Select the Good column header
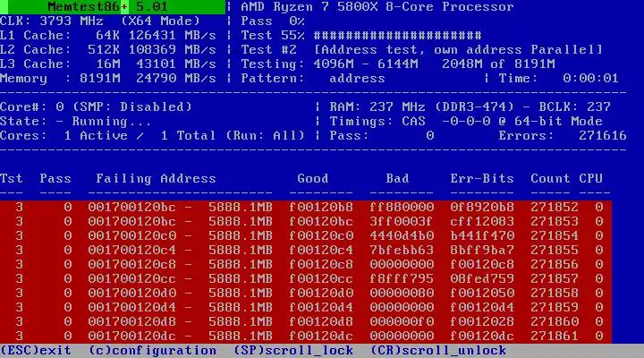The height and width of the screenshot is (358, 644). pos(313,178)
